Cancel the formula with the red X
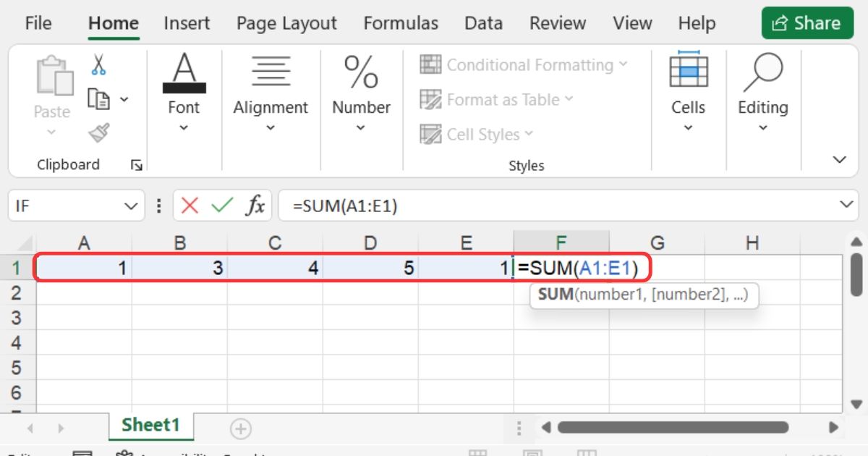Screen dimensions: 868x456 pos(190,206)
